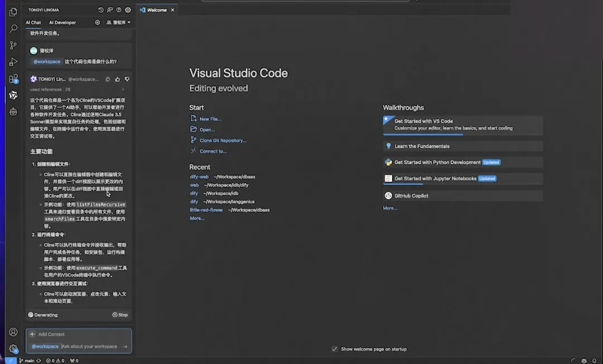Open the user account dropdown in chat header
Viewport: 603px width, 364px height.
coord(118,22)
